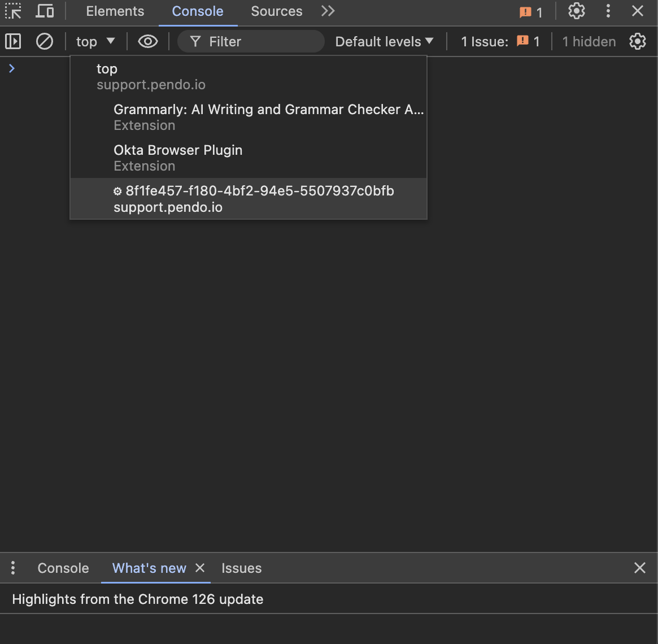Click the orange issues counter badge in tab bar
Image resolution: width=658 pixels, height=644 pixels.
[x=531, y=12]
